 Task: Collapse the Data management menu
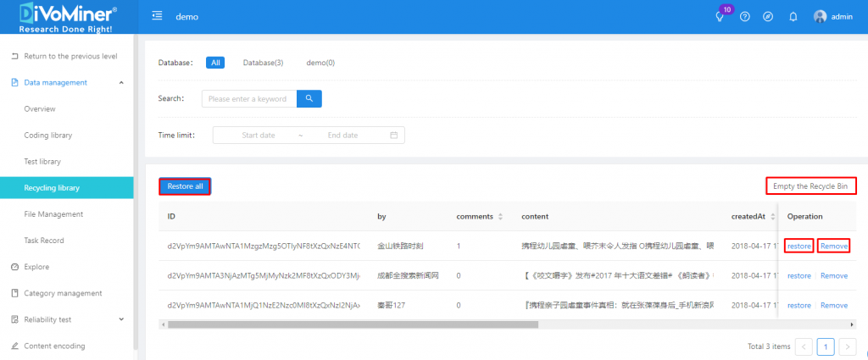click(x=121, y=83)
